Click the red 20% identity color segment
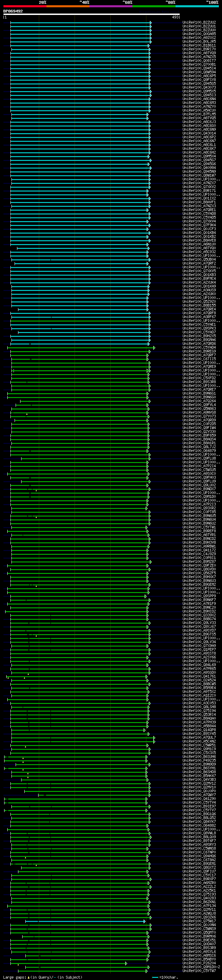Screen dimensions: 222x980 pyautogui.click(x=25, y=6)
